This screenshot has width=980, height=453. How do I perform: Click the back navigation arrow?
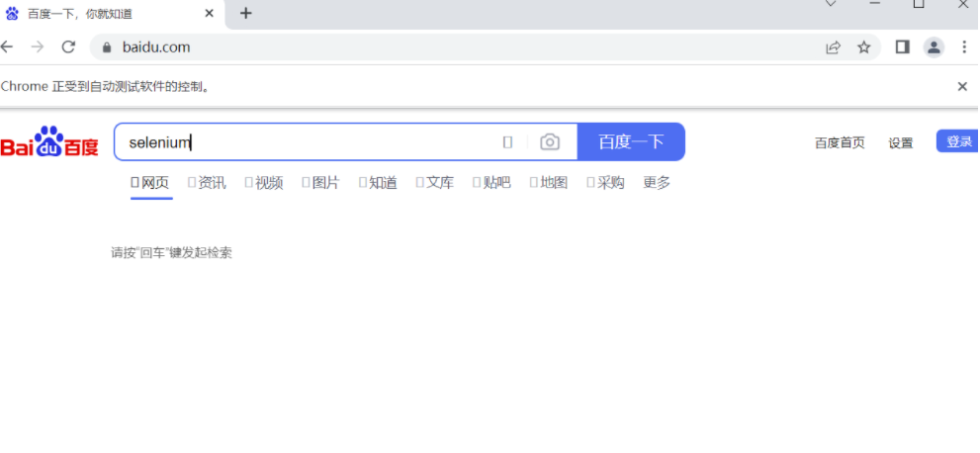[x=6, y=46]
